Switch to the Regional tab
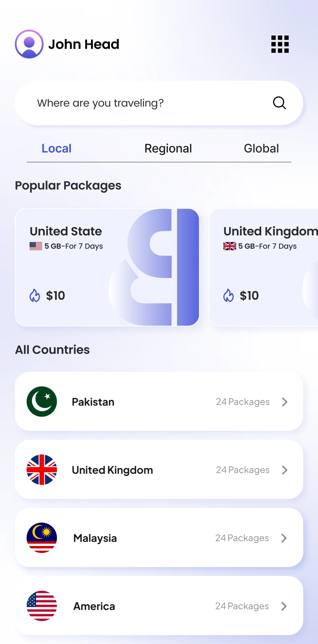 168,148
